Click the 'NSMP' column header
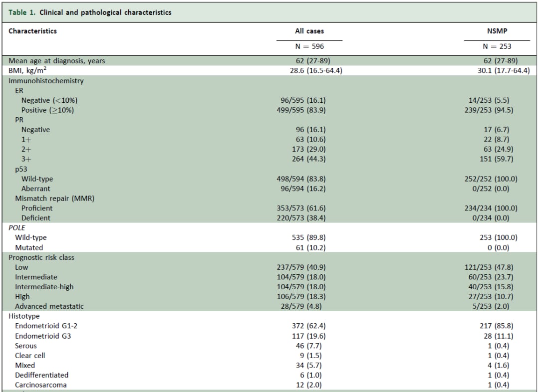Viewport: 539px width, 392px height. 497,31
